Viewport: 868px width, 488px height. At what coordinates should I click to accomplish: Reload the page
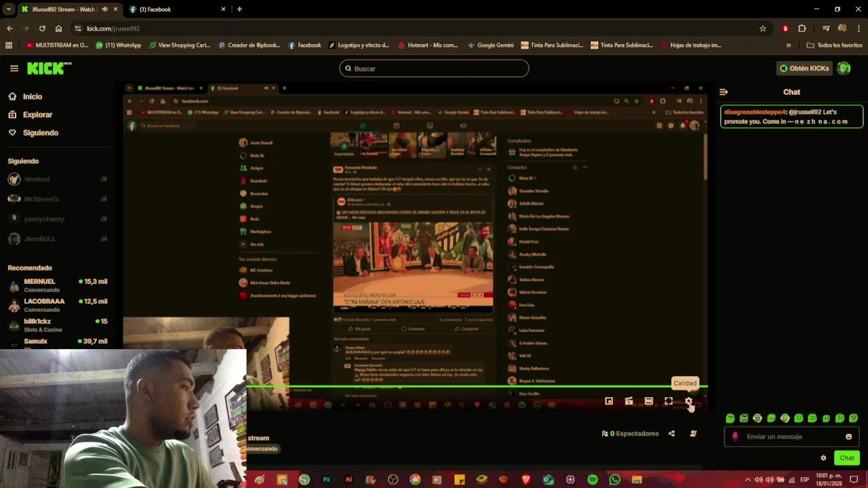pos(42,28)
